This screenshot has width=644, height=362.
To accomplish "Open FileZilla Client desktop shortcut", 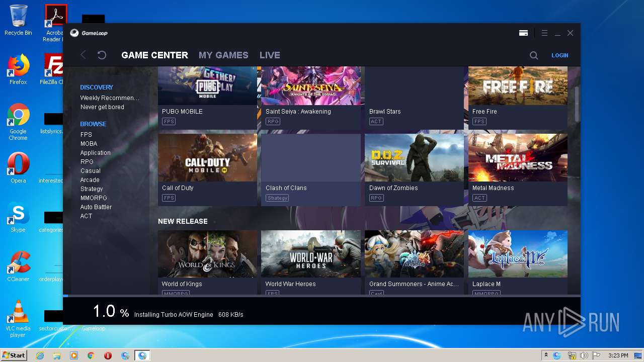I will tap(52, 69).
